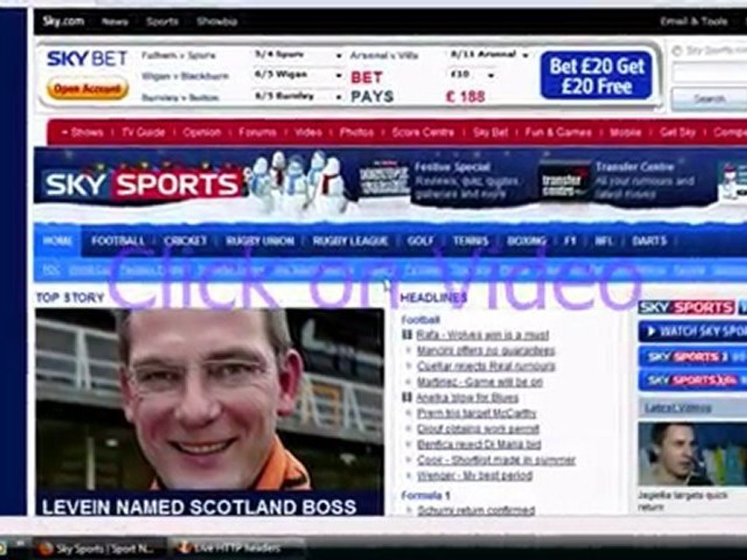Click Sports in top black bar

[x=162, y=22]
